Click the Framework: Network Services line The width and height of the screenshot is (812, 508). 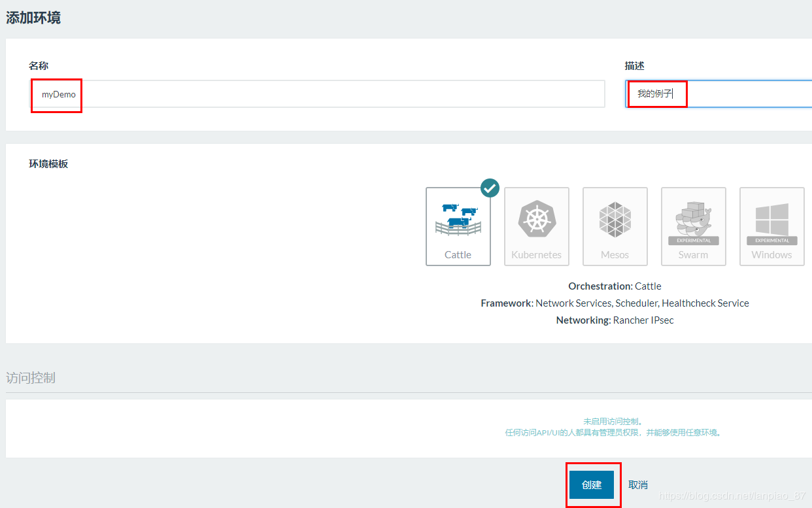[x=615, y=303]
